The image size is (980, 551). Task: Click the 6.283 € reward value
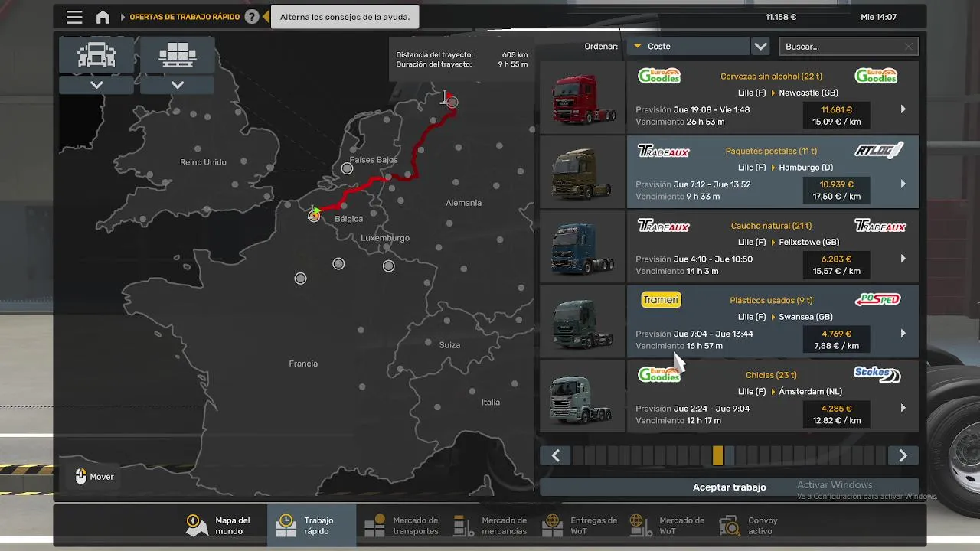pyautogui.click(x=836, y=259)
